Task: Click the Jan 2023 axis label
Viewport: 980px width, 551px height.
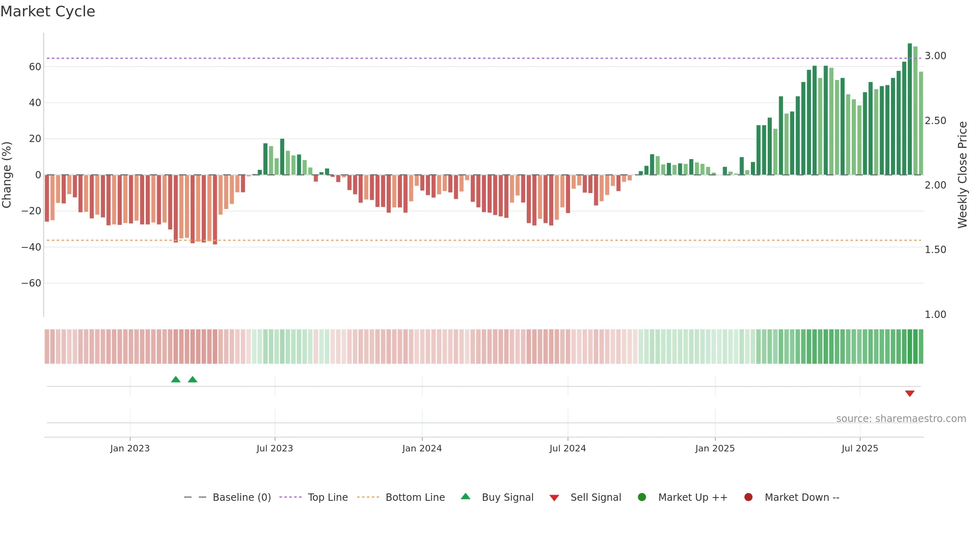Action: click(130, 449)
